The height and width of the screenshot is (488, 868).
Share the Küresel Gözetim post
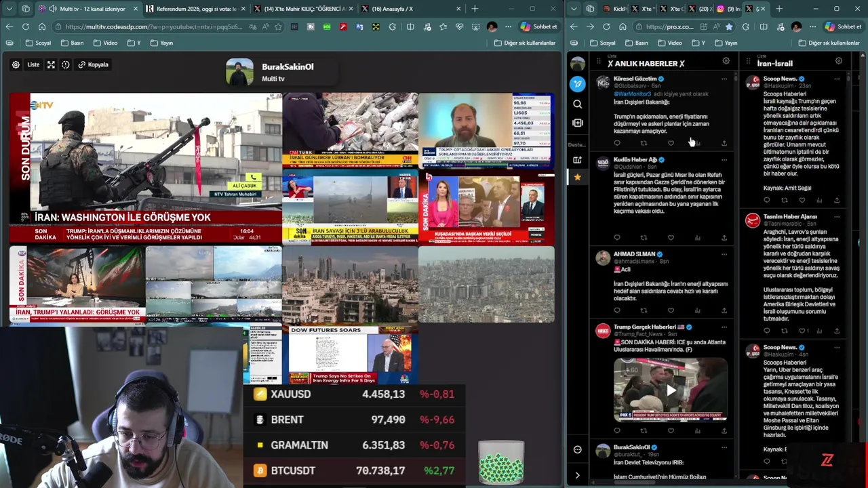[x=724, y=143]
